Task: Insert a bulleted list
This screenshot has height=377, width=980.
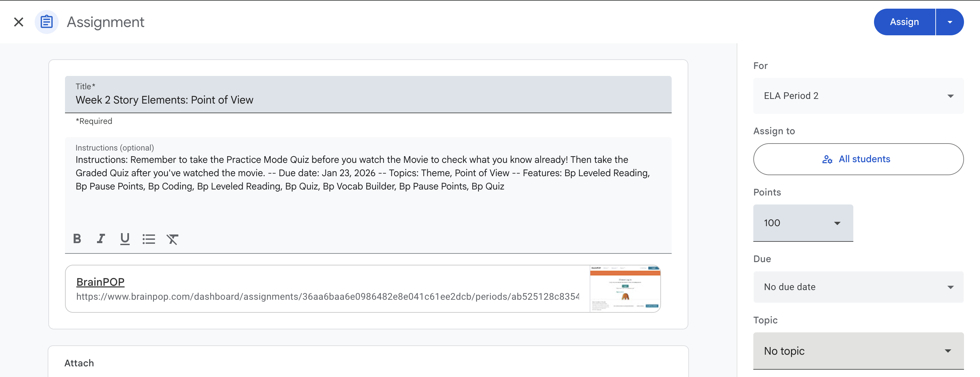Action: (x=149, y=239)
